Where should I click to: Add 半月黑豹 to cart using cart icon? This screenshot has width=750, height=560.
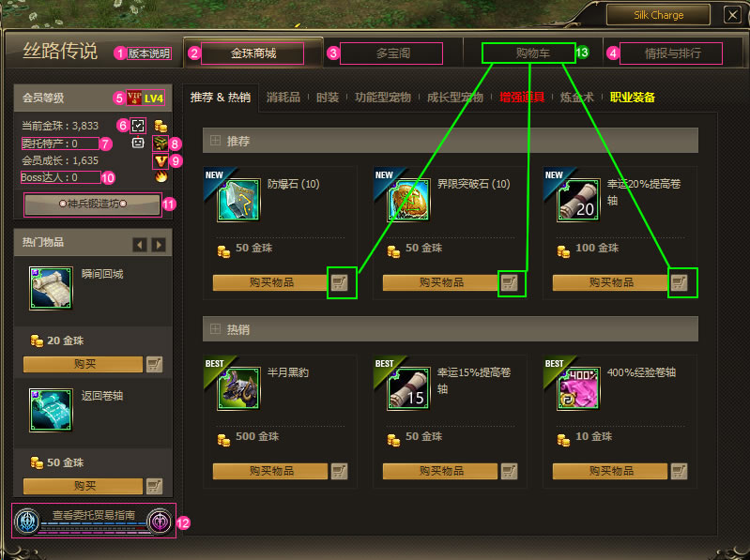pyautogui.click(x=339, y=471)
